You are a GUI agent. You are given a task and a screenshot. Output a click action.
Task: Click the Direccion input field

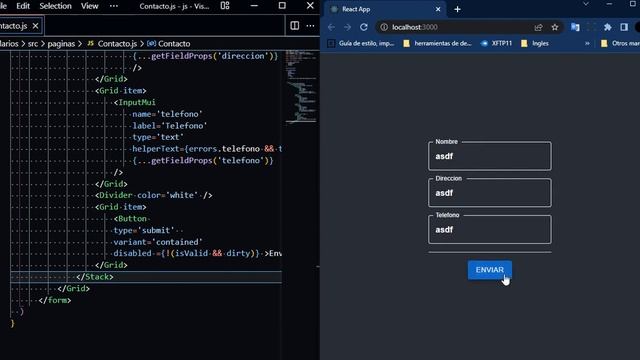click(490, 193)
